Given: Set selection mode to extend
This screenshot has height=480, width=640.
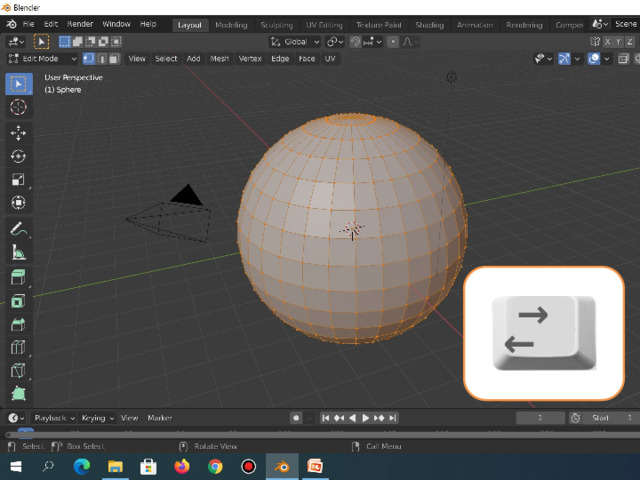Looking at the screenshot, I should [78, 42].
